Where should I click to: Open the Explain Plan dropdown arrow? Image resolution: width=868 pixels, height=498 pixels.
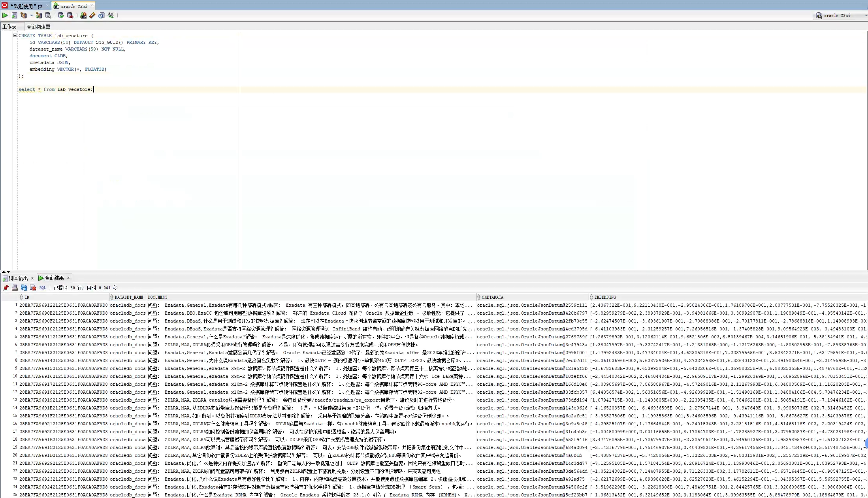(32, 15)
